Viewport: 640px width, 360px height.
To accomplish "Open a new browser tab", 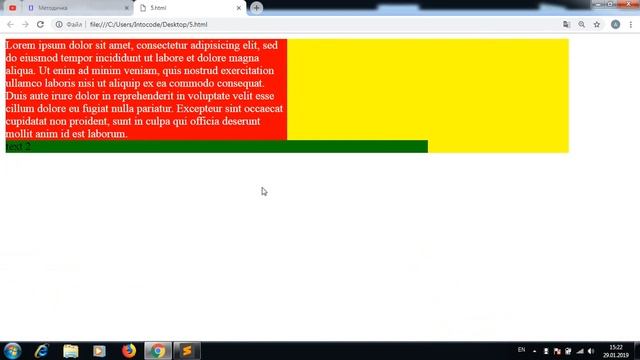I will [256, 8].
